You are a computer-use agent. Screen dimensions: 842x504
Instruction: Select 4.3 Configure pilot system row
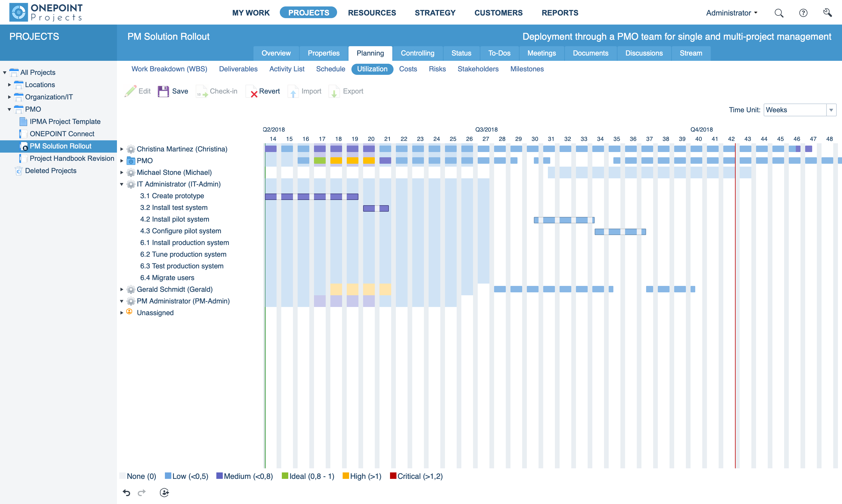point(180,231)
